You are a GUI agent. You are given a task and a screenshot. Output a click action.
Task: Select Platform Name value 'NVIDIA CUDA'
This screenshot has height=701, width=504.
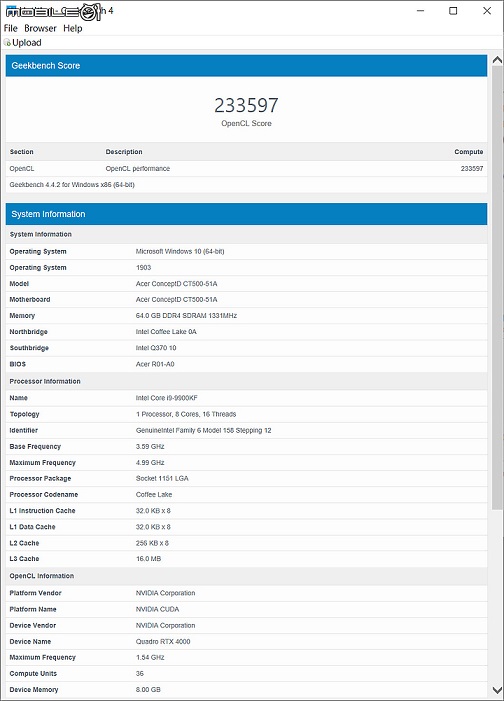pyautogui.click(x=157, y=609)
